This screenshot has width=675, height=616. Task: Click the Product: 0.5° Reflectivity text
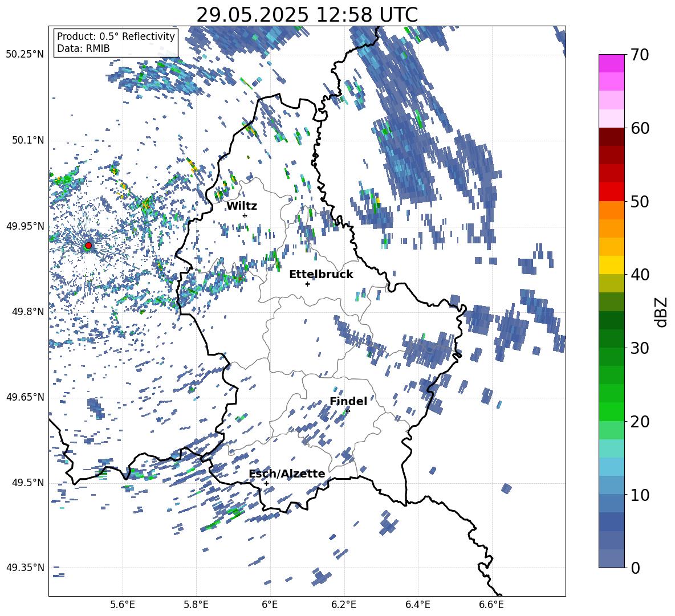(x=116, y=36)
